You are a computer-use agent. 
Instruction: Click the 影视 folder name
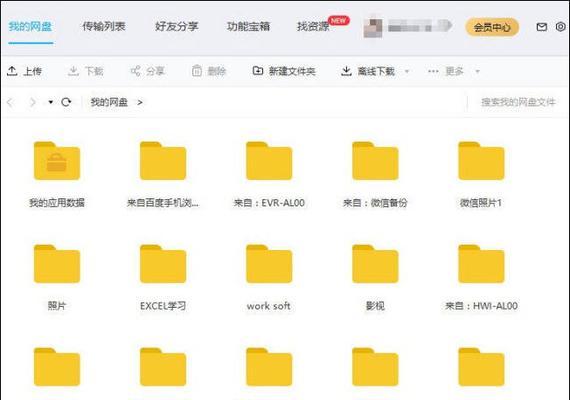coord(375,306)
